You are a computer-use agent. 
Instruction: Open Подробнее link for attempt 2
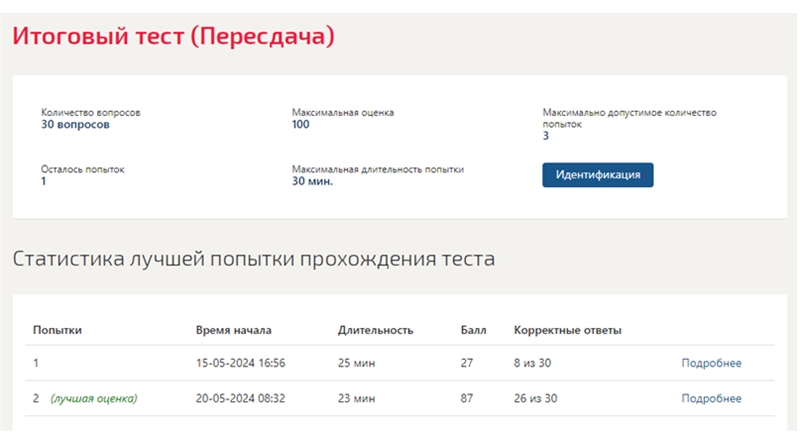(x=711, y=398)
